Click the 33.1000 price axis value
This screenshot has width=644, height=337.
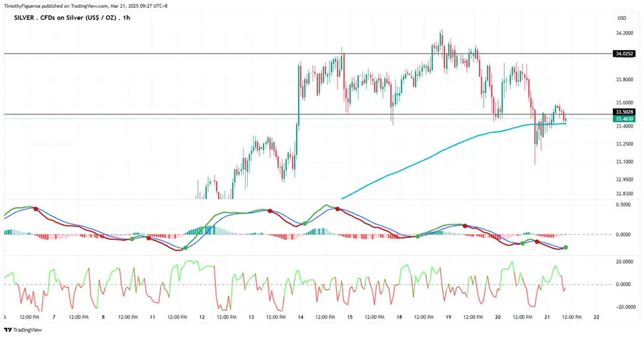click(x=624, y=161)
